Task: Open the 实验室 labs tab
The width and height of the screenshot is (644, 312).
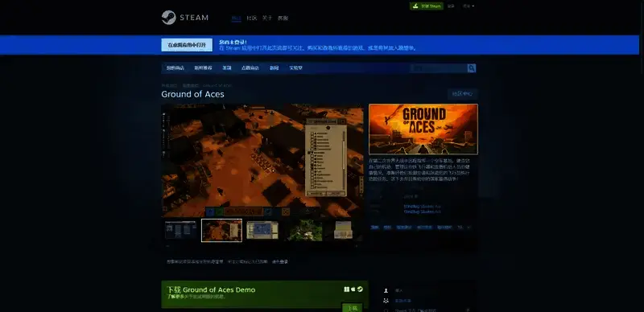Action: coord(295,68)
